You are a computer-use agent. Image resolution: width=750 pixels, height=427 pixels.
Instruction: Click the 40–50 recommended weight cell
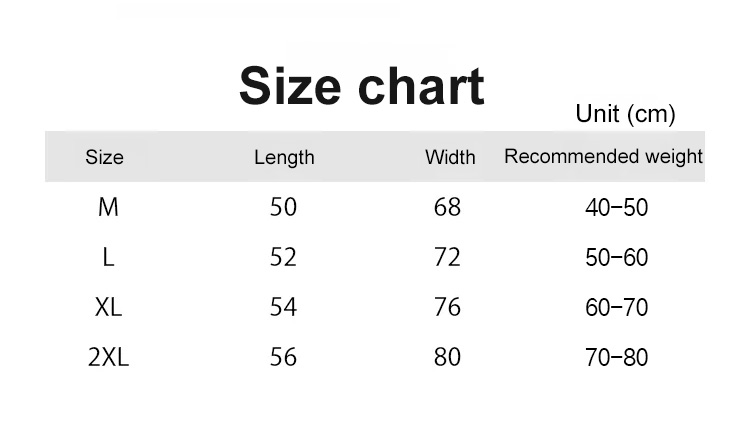(x=616, y=208)
